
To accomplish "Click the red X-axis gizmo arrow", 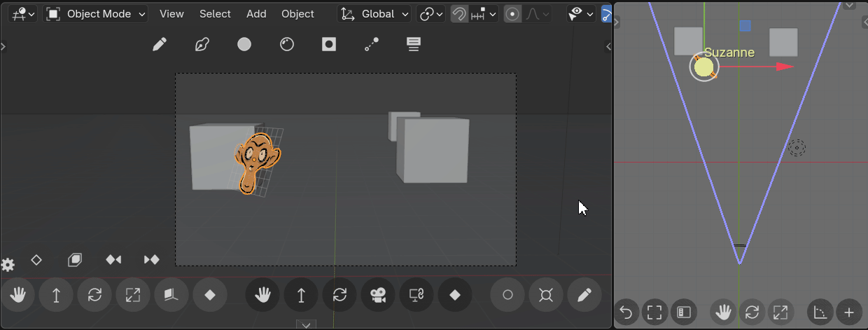I will (785, 67).
